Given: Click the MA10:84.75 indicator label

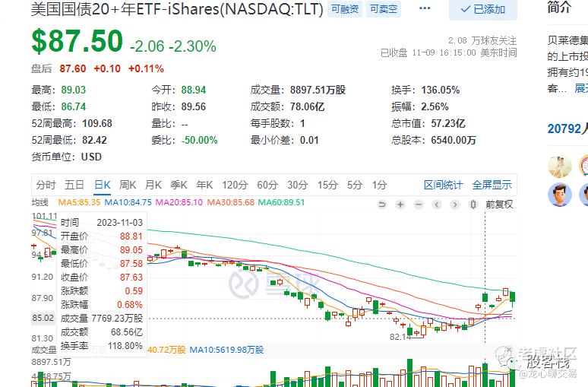Looking at the screenshot, I should (x=128, y=202).
